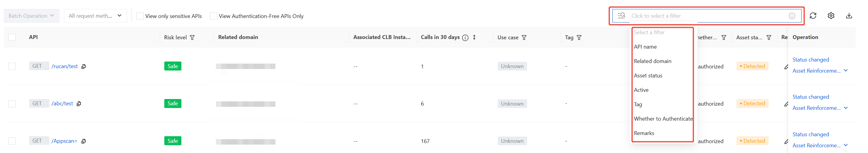
Task: Expand Asset Reinforcement for /rucan/test row
Action: [x=846, y=70]
